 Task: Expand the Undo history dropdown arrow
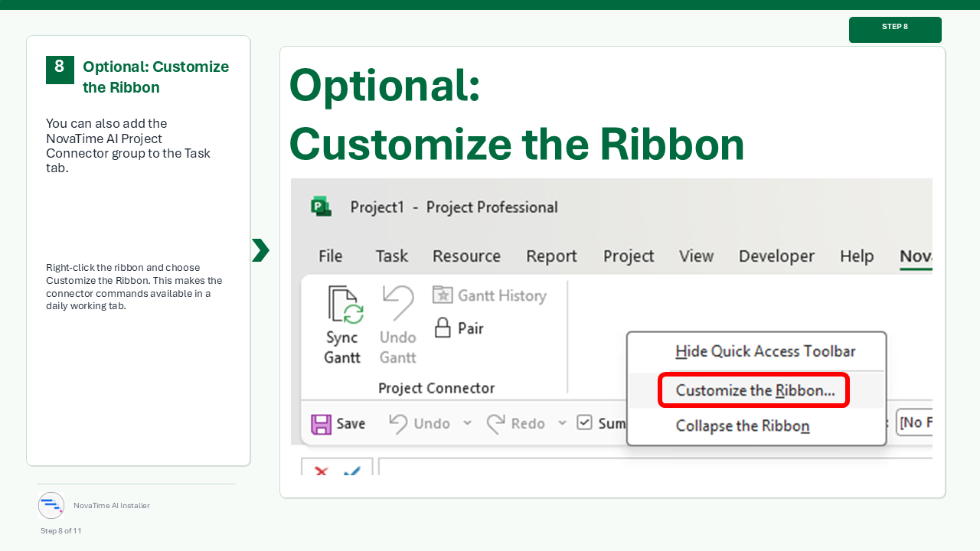point(467,423)
